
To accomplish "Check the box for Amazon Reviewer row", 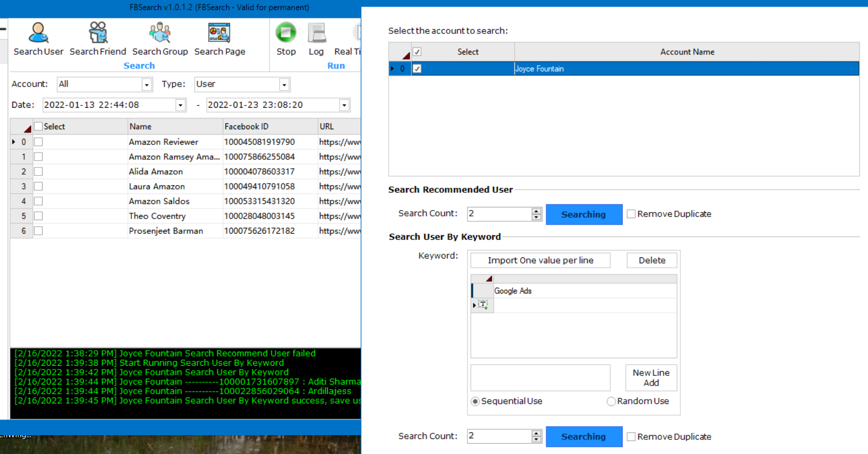I will pyautogui.click(x=38, y=142).
